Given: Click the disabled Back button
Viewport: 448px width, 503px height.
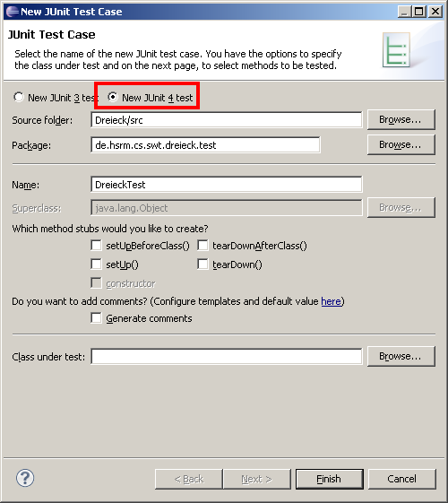Looking at the screenshot, I should click(189, 479).
